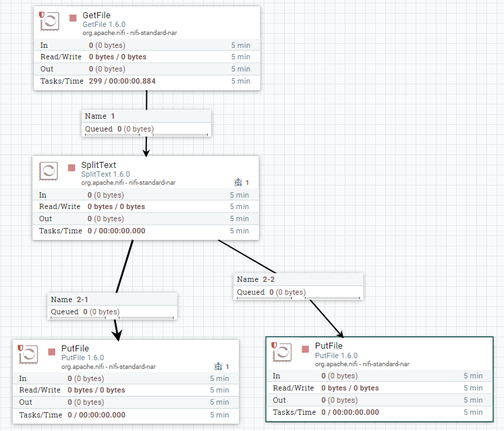Click the primary node icon on the unselected PutFile
Screen dimensions: 504x431
(218, 366)
